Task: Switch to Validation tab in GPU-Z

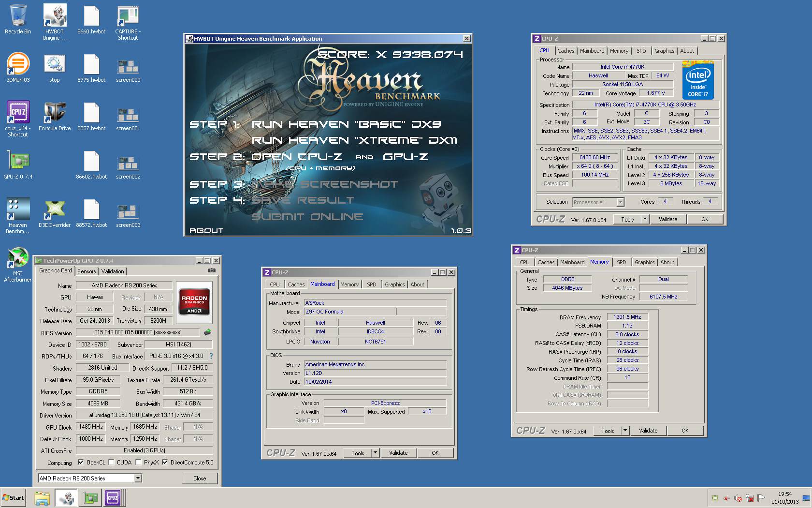Action: click(x=113, y=271)
